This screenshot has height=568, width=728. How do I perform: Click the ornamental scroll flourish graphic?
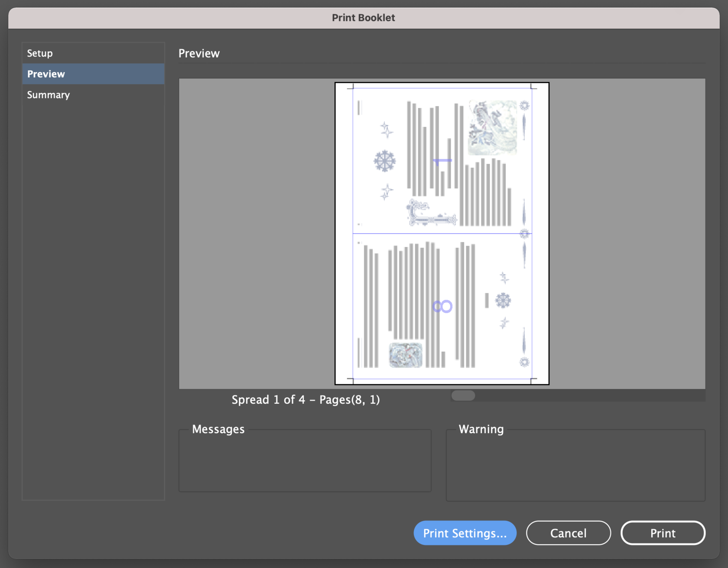click(430, 214)
